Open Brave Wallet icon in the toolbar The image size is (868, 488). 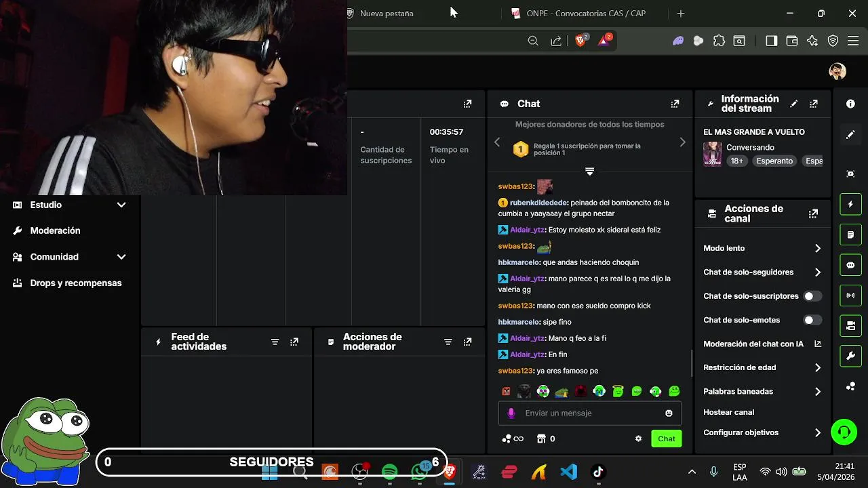[791, 41]
